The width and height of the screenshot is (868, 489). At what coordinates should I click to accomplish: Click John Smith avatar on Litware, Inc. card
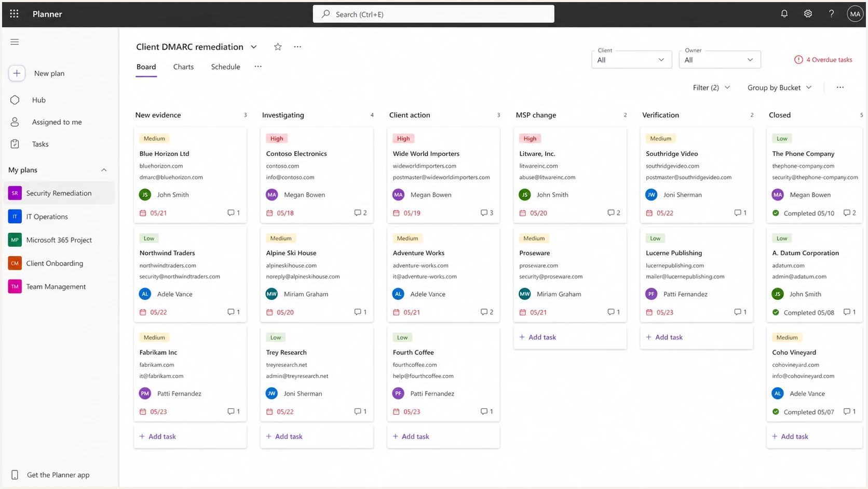[x=525, y=194]
